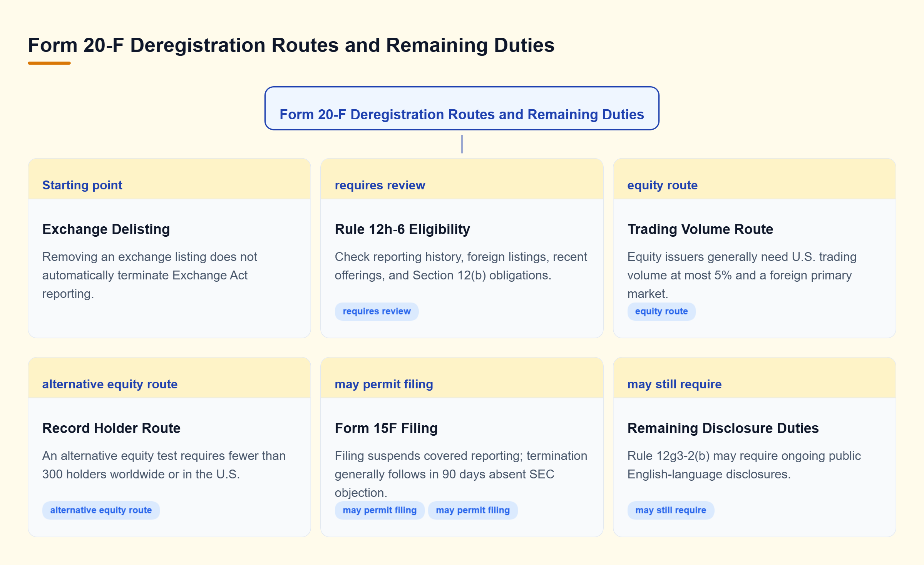This screenshot has width=924, height=565.
Task: Click the 'Remaining Disclosure Duties' card title
Action: point(723,428)
